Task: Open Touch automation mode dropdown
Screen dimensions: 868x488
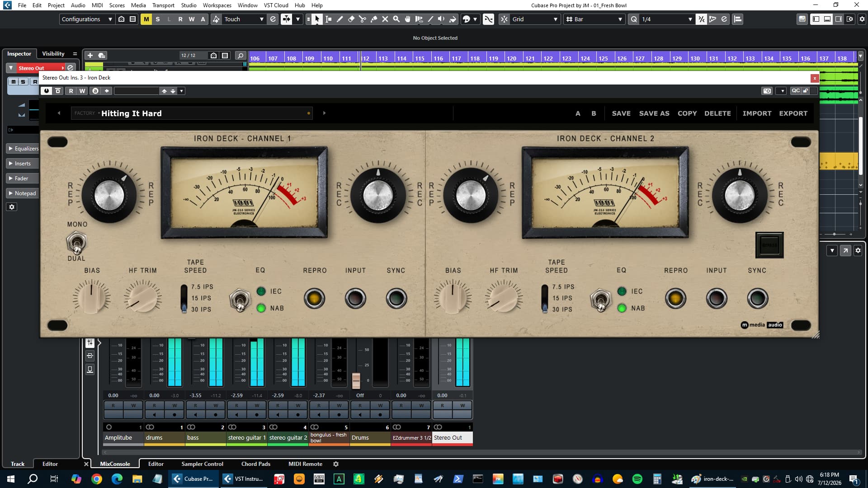Action: (x=244, y=19)
